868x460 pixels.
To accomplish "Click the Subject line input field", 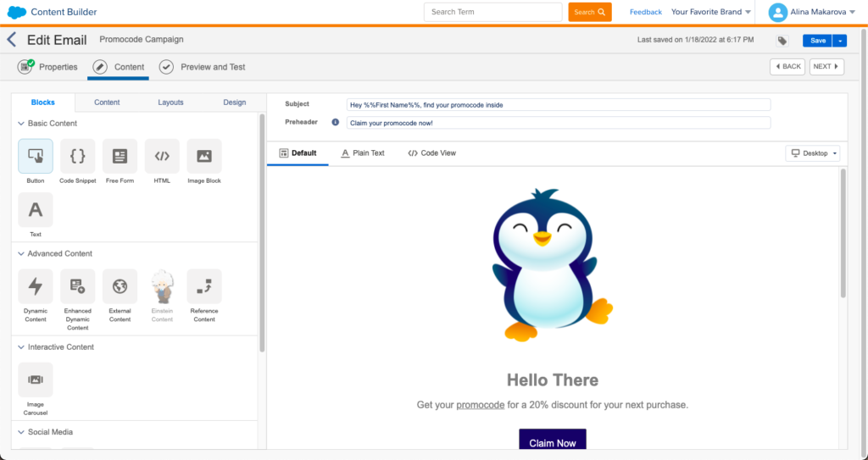I will [558, 104].
